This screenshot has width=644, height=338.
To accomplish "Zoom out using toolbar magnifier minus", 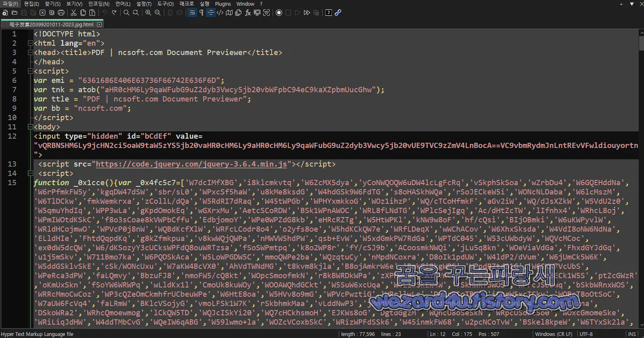I will click(157, 13).
